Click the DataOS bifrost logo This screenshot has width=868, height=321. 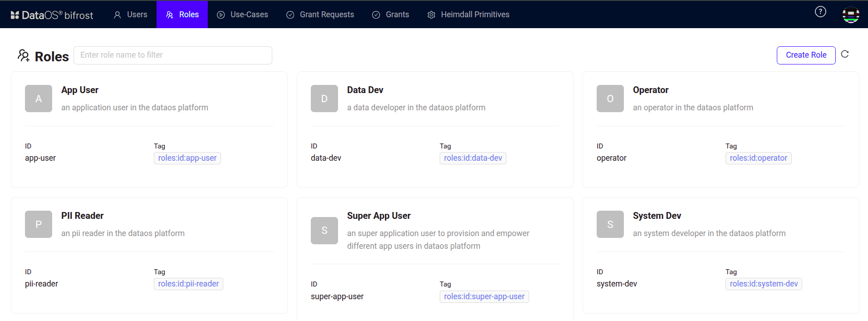pos(52,15)
